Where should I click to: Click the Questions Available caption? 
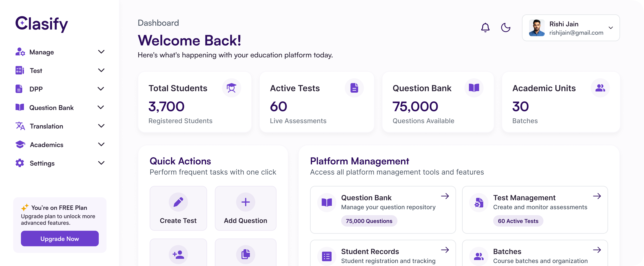[x=423, y=121]
